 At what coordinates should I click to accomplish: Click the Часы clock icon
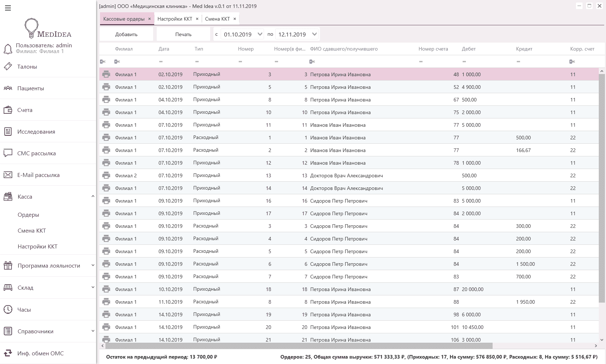tap(8, 309)
